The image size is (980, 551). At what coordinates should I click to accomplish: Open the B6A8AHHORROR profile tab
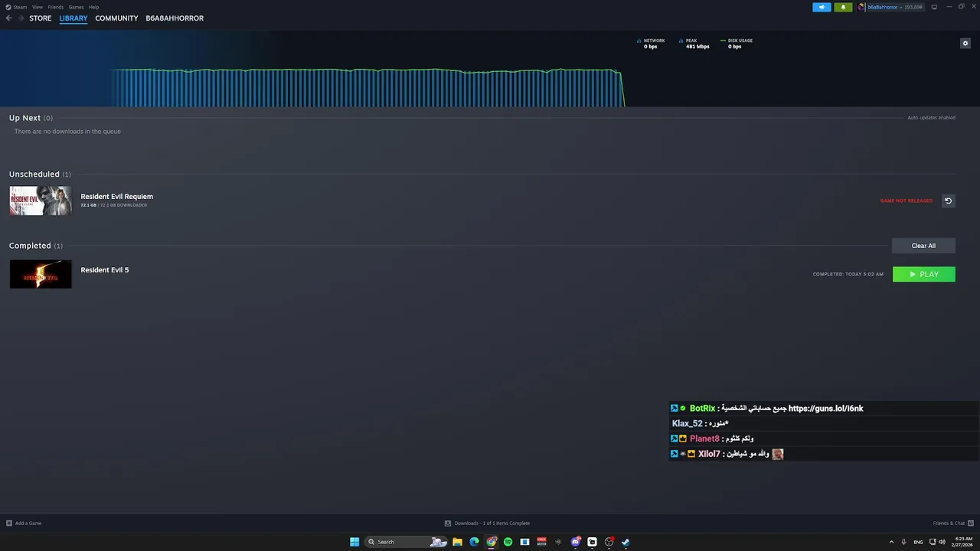(175, 18)
